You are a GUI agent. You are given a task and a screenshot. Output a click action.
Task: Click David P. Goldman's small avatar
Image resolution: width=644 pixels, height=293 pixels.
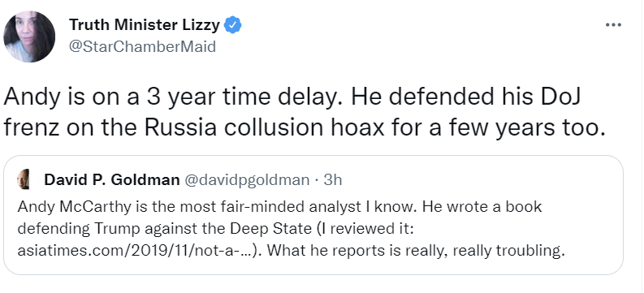tap(24, 179)
